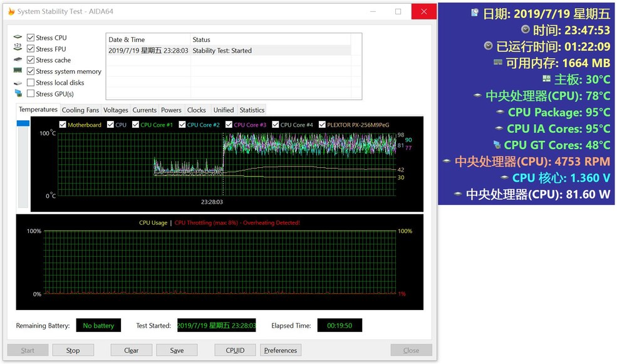The height and width of the screenshot is (364, 617).
Task: Uncheck Stress system memory checkbox
Action: point(30,71)
